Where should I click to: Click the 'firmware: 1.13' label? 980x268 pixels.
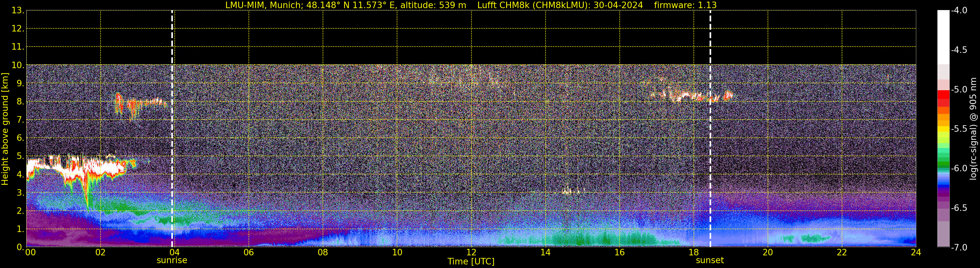pos(685,5)
